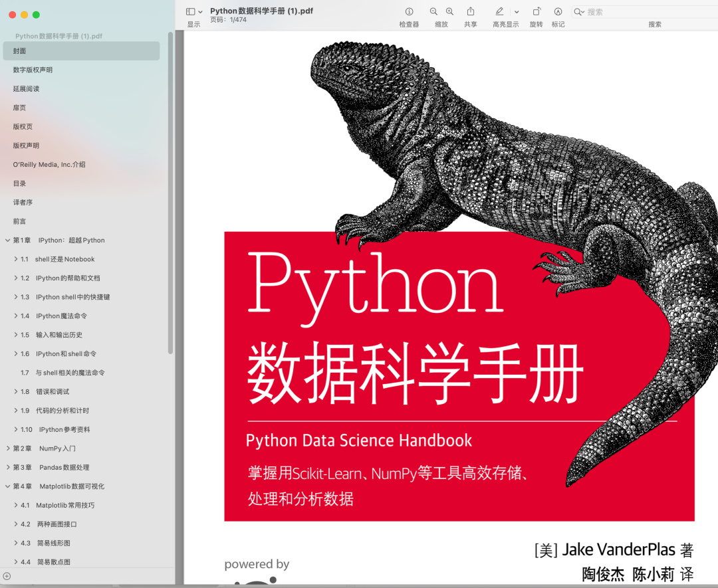Expand 1.8 错误和调试
This screenshot has width=718, height=588.
(15, 392)
